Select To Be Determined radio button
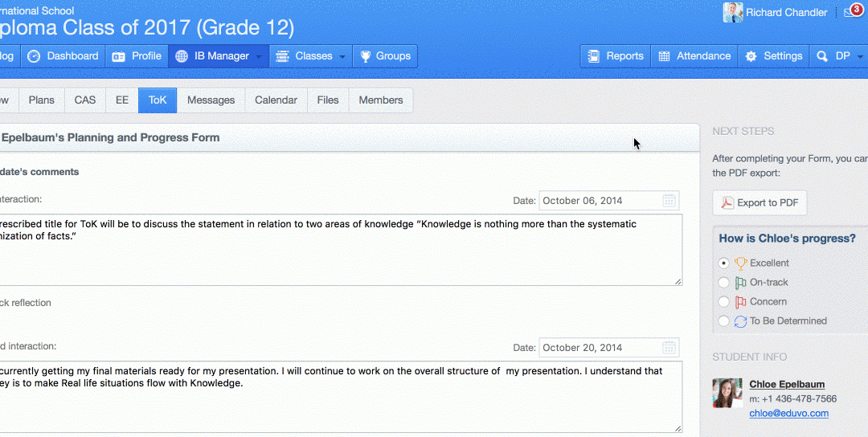Viewport: 868px width, 437px height. pos(723,321)
